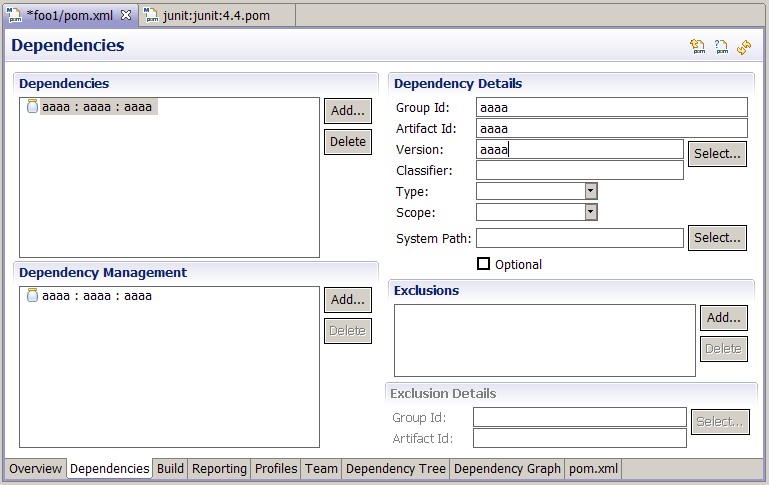769x485 pixels.
Task: Go to the pom.xml source tab
Action: (x=594, y=469)
